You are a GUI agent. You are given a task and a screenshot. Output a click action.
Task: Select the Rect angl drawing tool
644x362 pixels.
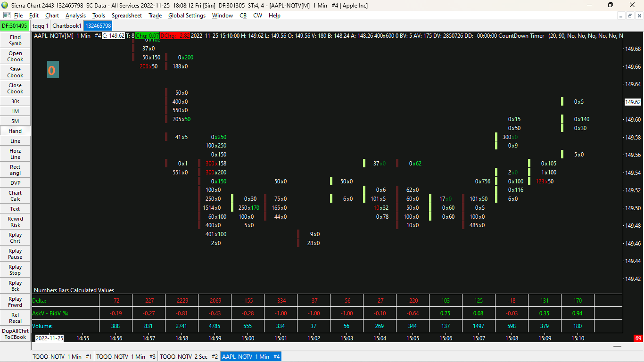[15, 170]
